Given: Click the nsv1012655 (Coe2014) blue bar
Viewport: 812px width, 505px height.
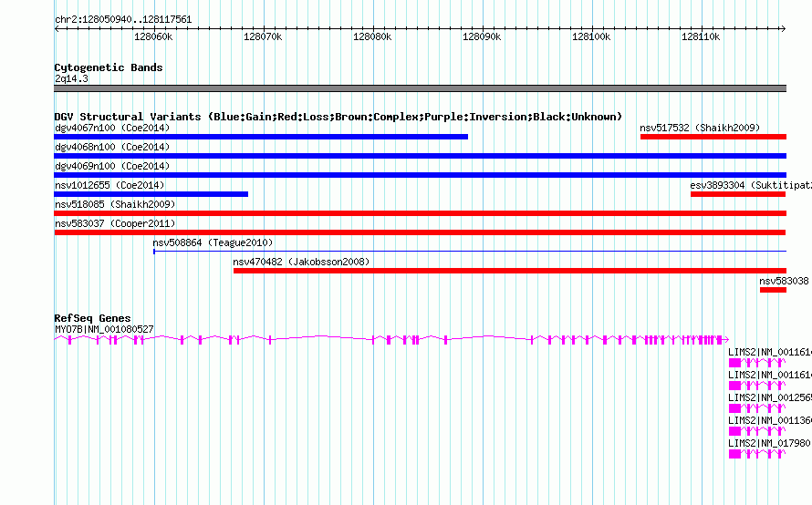Looking at the screenshot, I should (x=151, y=194).
